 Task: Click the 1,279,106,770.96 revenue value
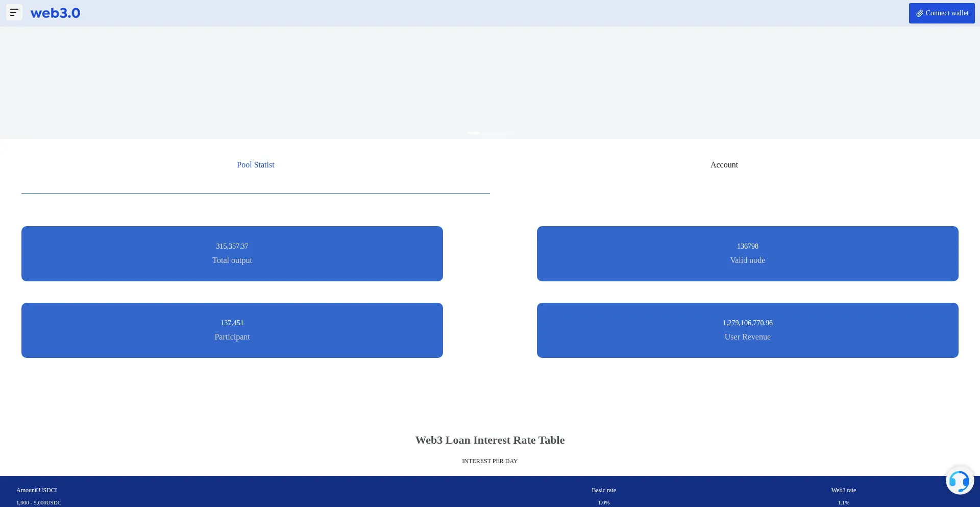(747, 323)
